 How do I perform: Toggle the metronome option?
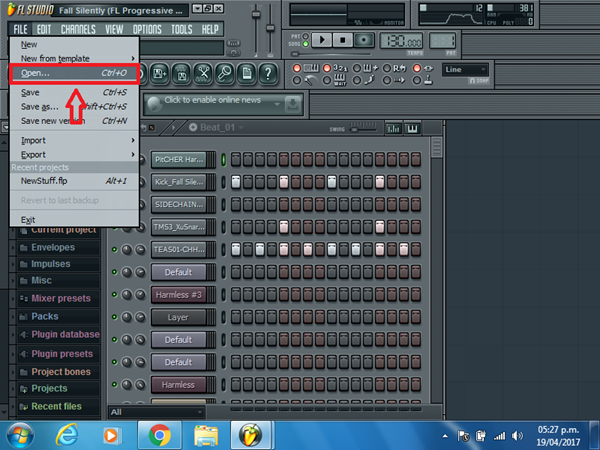[297, 80]
